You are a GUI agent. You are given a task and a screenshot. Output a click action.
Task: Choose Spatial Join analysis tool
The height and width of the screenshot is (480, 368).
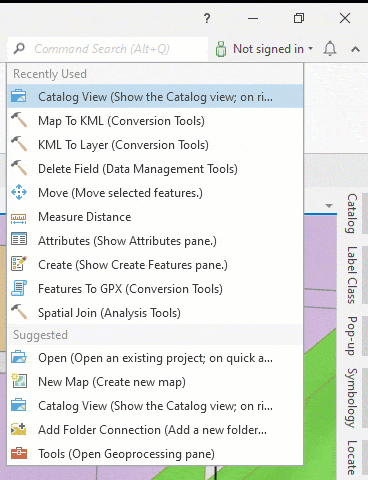point(155,313)
